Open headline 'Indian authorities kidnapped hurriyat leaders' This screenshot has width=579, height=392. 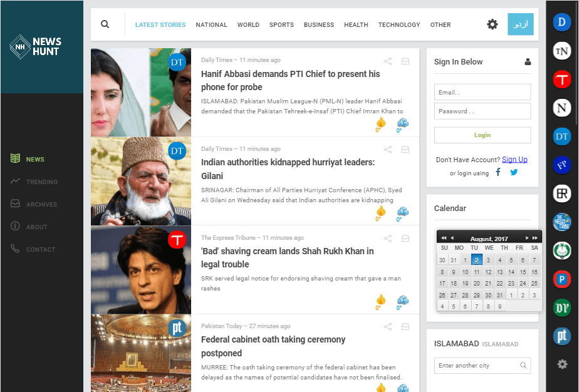tap(288, 169)
